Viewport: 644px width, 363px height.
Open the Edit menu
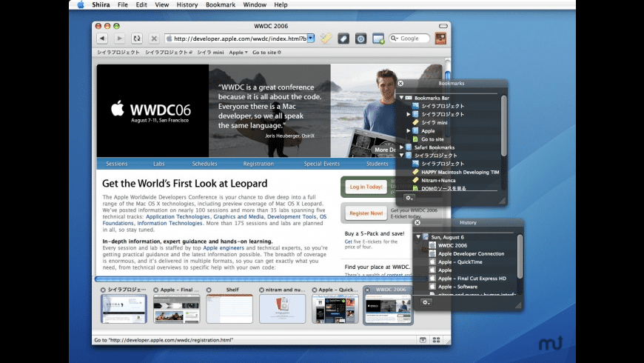(141, 4)
